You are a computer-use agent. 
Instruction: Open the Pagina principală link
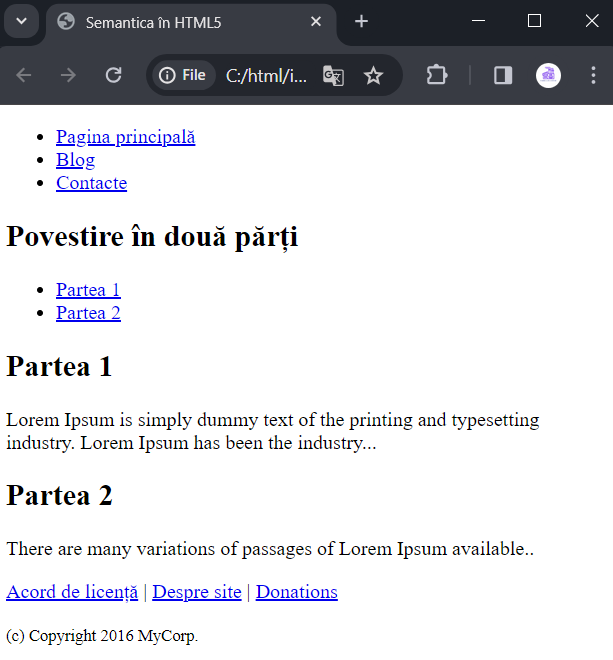click(125, 137)
